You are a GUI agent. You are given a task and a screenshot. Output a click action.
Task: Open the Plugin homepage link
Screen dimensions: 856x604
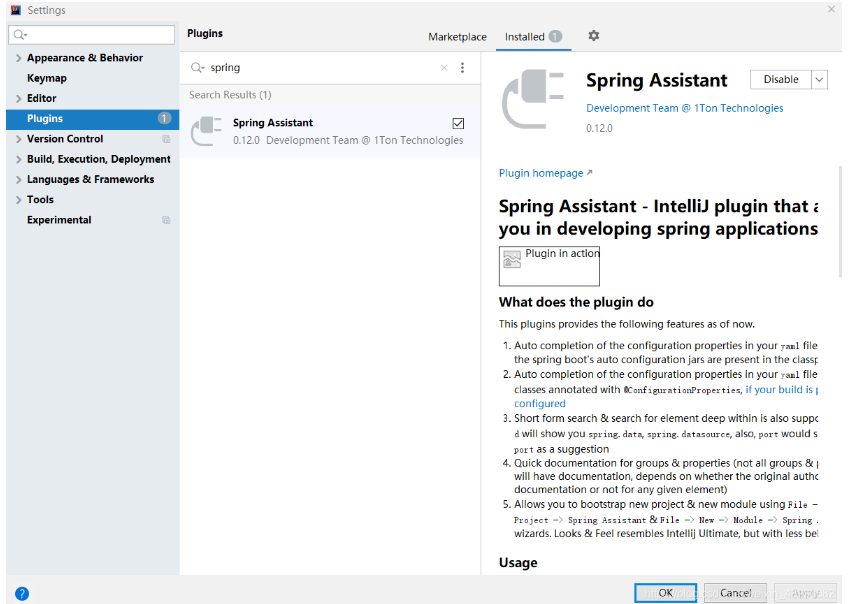(x=545, y=173)
